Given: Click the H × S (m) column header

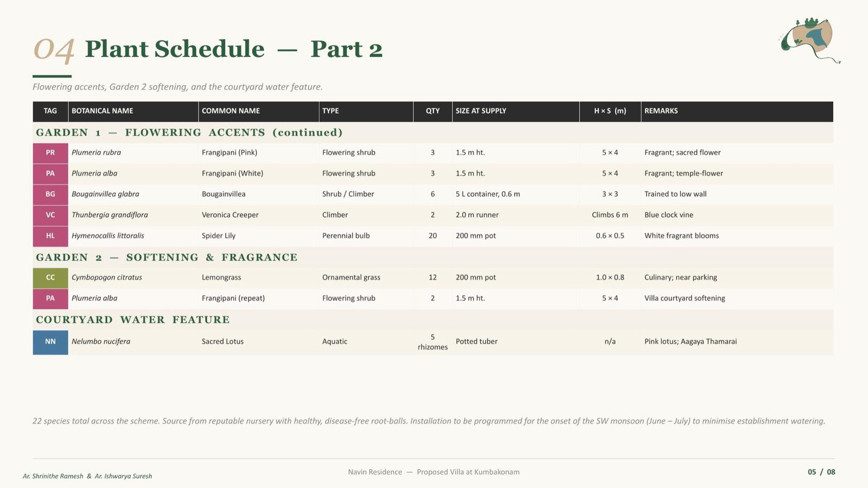Looking at the screenshot, I should tap(610, 111).
